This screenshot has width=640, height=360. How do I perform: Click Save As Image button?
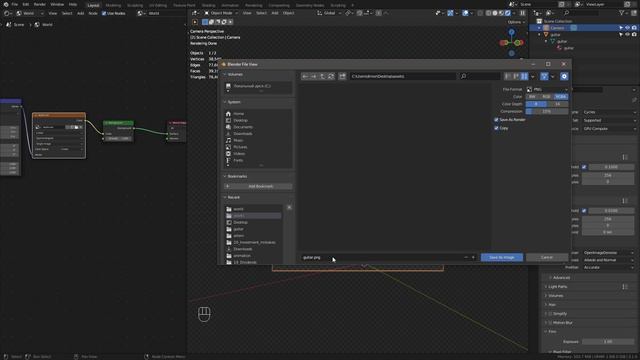(502, 258)
